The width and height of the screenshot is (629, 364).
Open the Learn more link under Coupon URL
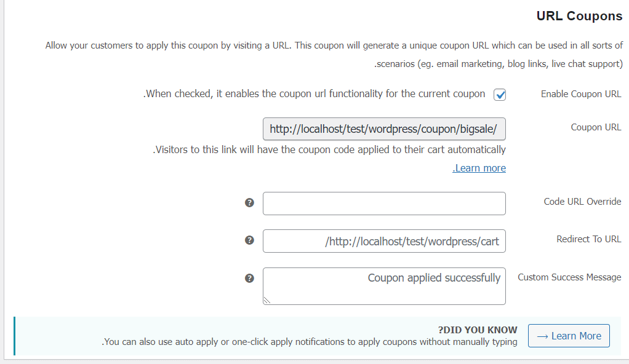479,168
